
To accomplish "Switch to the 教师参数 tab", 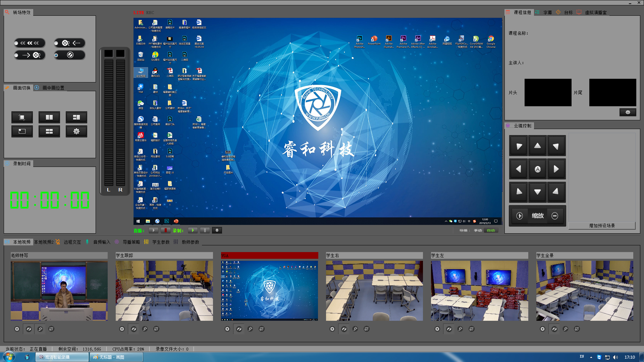I will tap(186, 242).
